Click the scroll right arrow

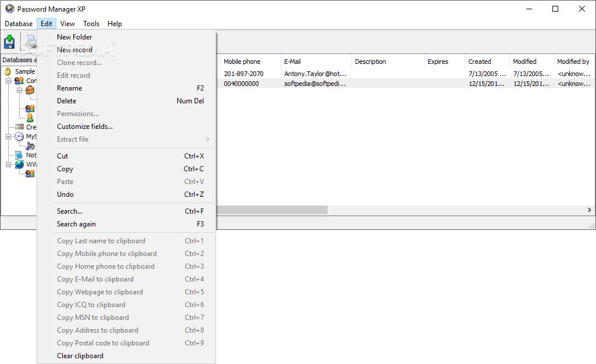[589, 210]
